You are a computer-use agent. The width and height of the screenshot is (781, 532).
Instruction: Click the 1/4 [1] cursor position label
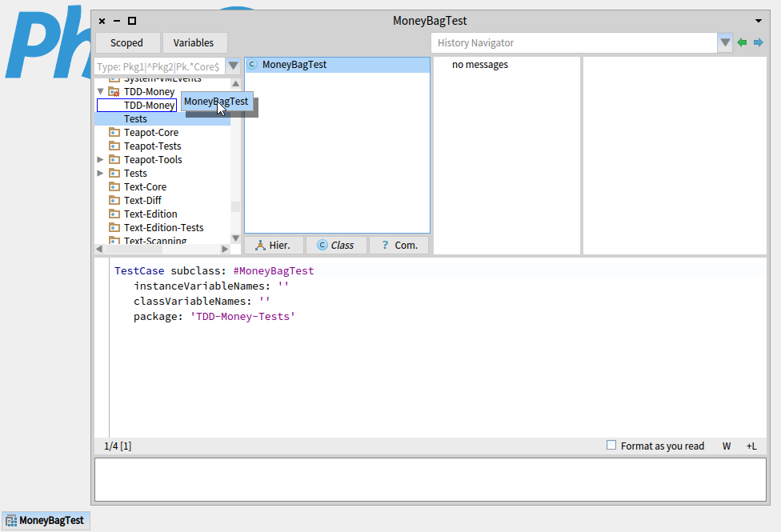coord(118,446)
